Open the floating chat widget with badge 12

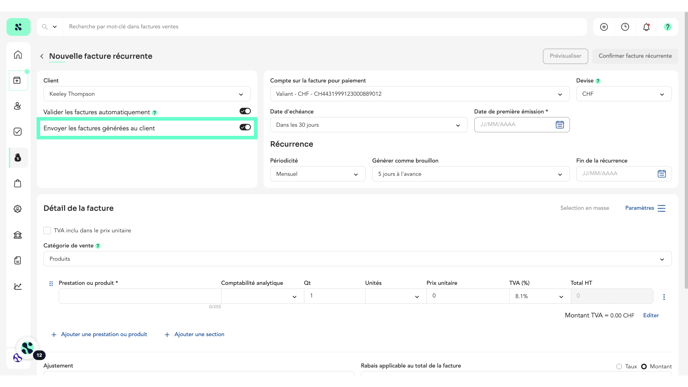coord(27,348)
